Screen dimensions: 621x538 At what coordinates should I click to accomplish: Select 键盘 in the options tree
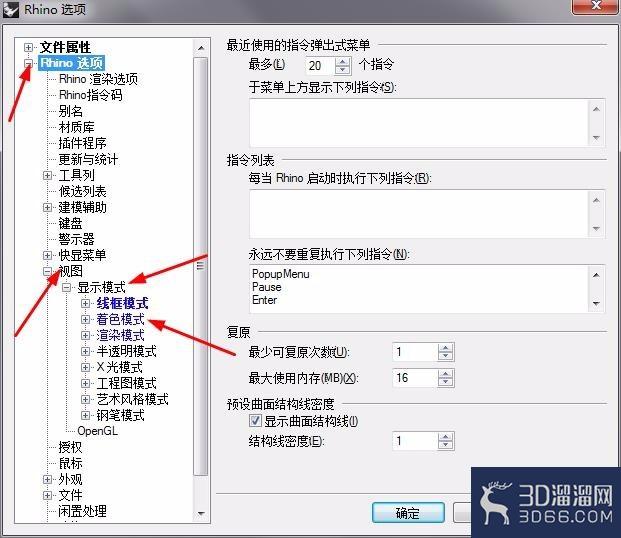[70, 223]
